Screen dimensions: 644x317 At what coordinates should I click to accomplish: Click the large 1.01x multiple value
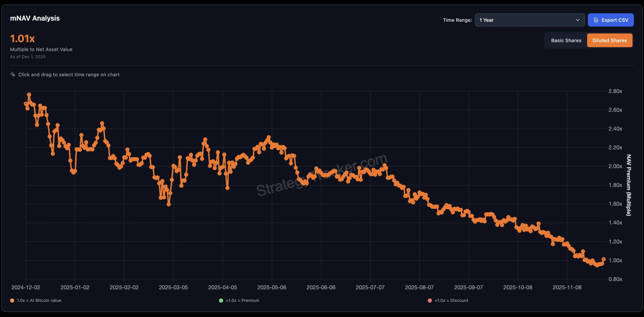coord(22,39)
